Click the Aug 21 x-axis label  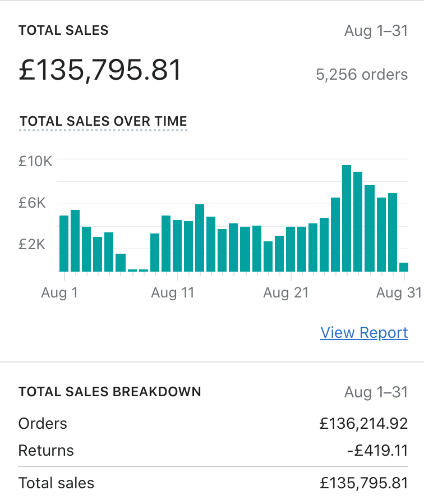[285, 293]
